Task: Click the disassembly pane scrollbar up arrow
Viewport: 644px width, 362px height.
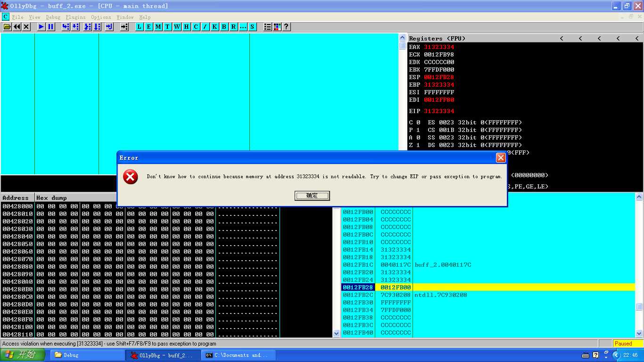Action: point(402,37)
